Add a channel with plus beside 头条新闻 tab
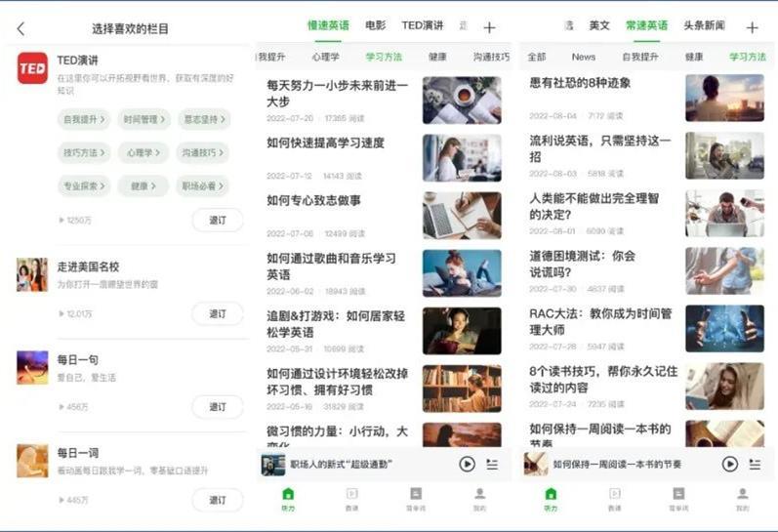The image size is (778, 532). (753, 27)
